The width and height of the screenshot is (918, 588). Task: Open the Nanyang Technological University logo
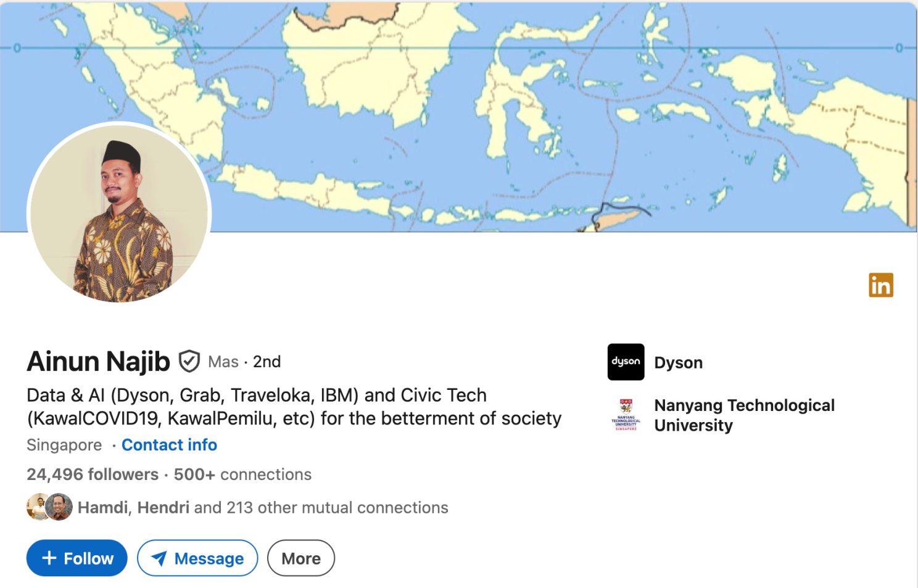tap(626, 415)
